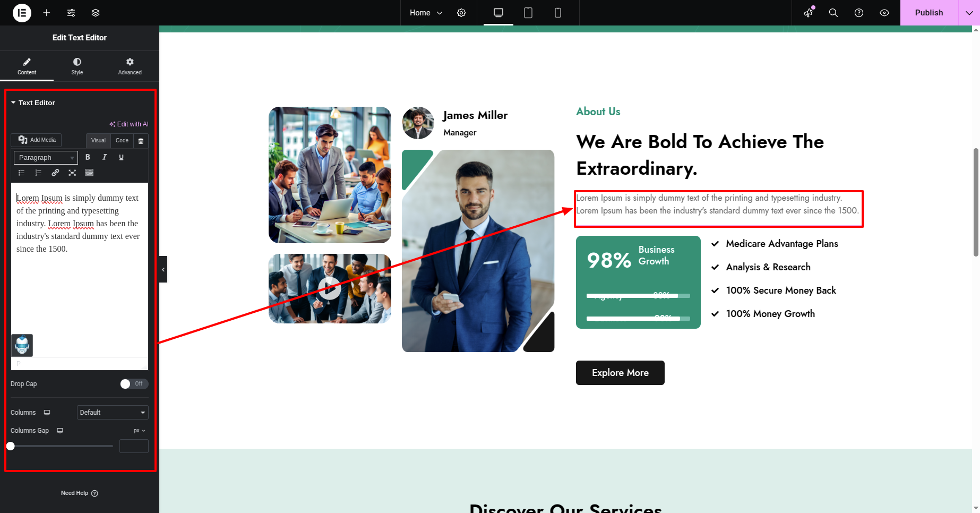Click the page vertical scrollbar
Image resolution: width=980 pixels, height=513 pixels.
tap(976, 202)
